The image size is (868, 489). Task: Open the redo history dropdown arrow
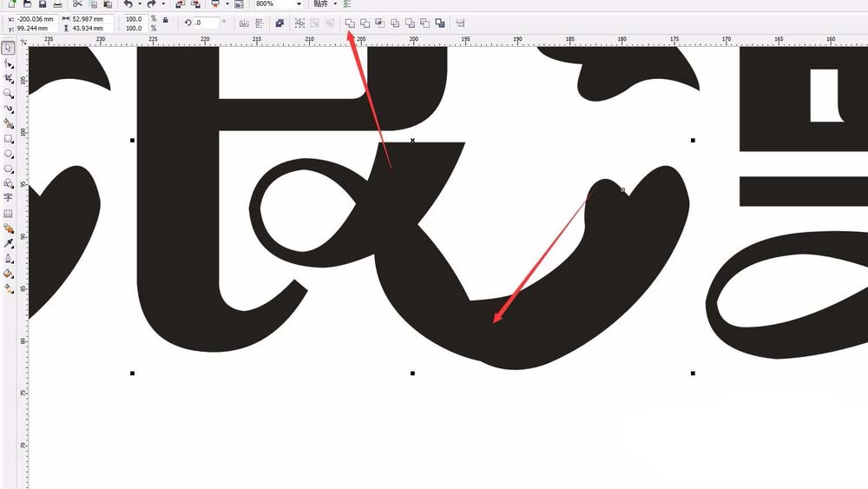coord(163,3)
